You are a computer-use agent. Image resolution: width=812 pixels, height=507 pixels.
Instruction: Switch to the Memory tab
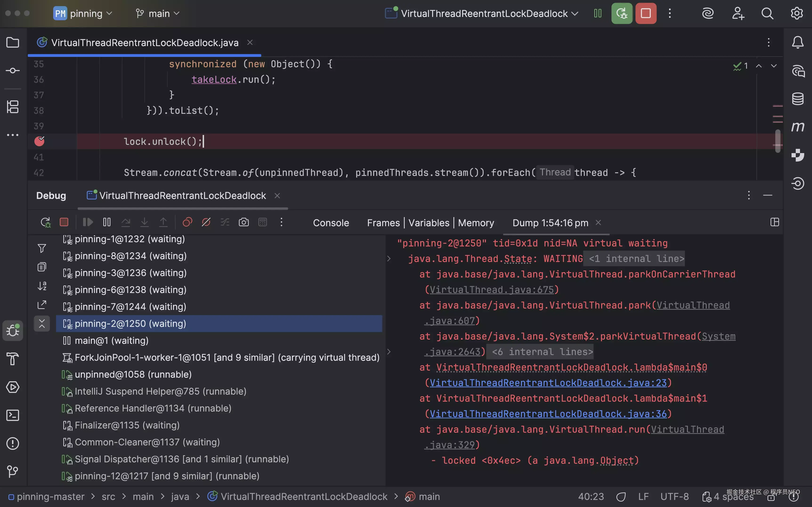pyautogui.click(x=476, y=223)
